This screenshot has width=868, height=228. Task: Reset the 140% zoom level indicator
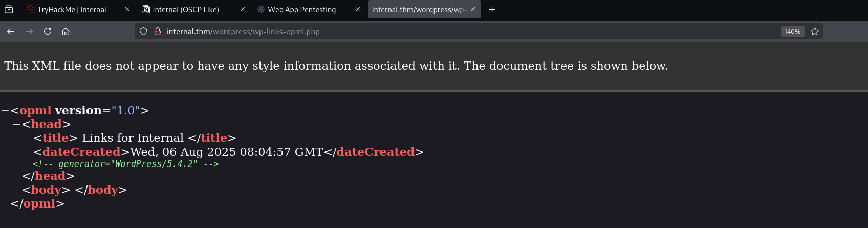pyautogui.click(x=792, y=31)
